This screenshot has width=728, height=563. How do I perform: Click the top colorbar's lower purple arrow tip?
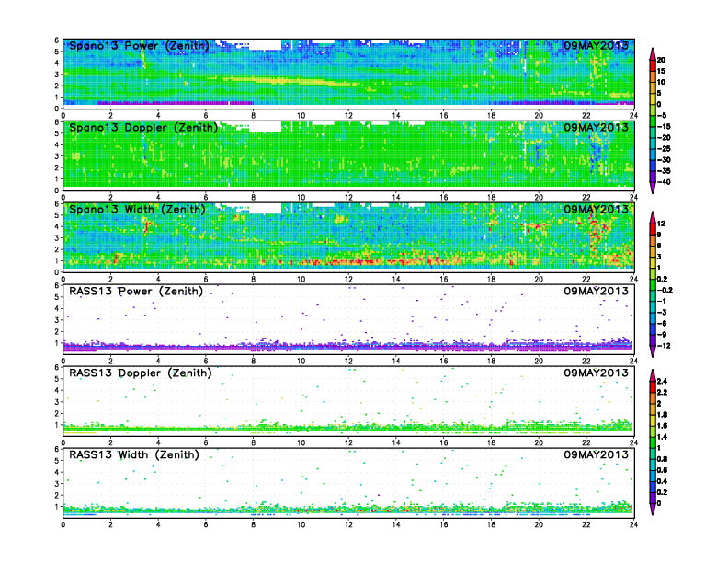(653, 188)
